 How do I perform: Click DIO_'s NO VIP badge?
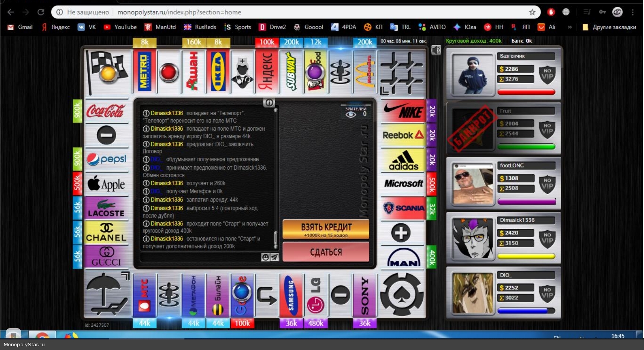pyautogui.click(x=547, y=294)
